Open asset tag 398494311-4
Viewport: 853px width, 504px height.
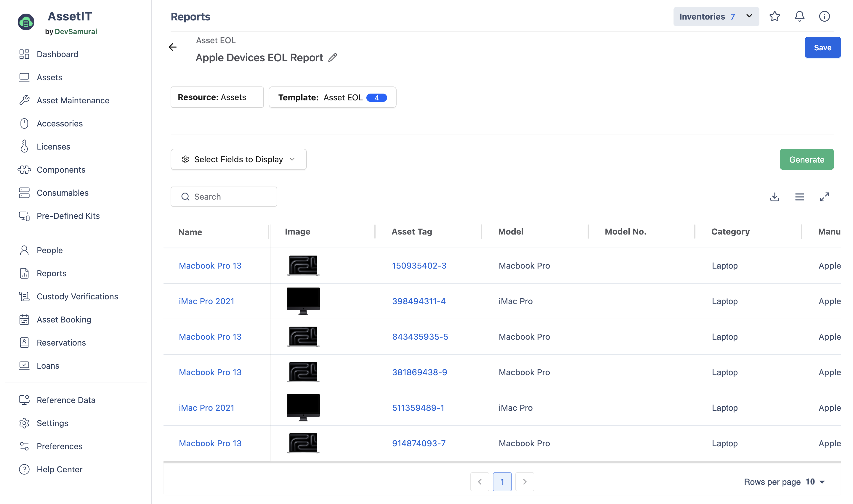pos(419,301)
